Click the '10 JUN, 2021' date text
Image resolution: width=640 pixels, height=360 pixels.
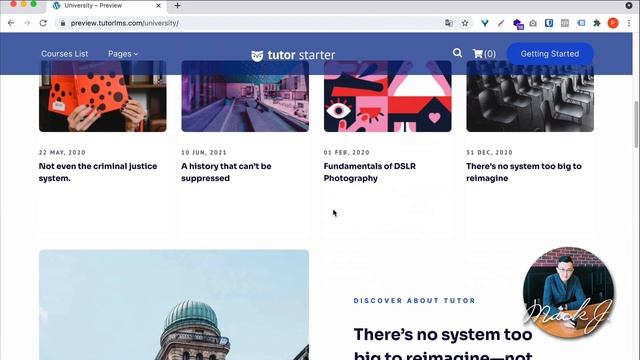(x=204, y=152)
